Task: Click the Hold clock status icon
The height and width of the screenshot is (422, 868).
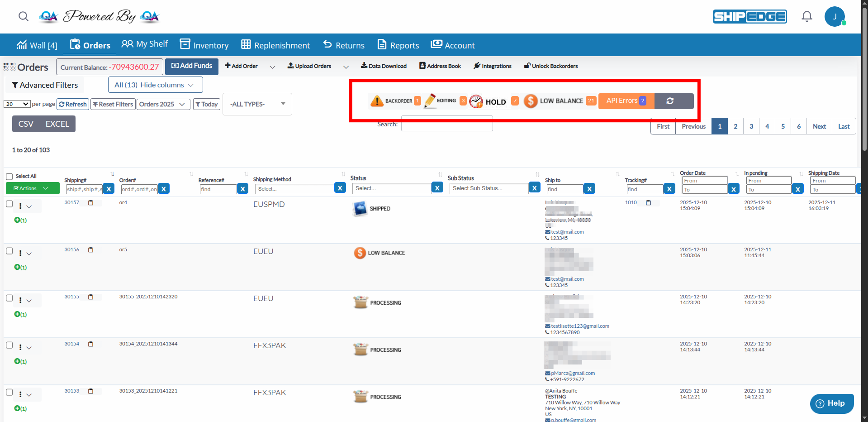Action: point(476,101)
